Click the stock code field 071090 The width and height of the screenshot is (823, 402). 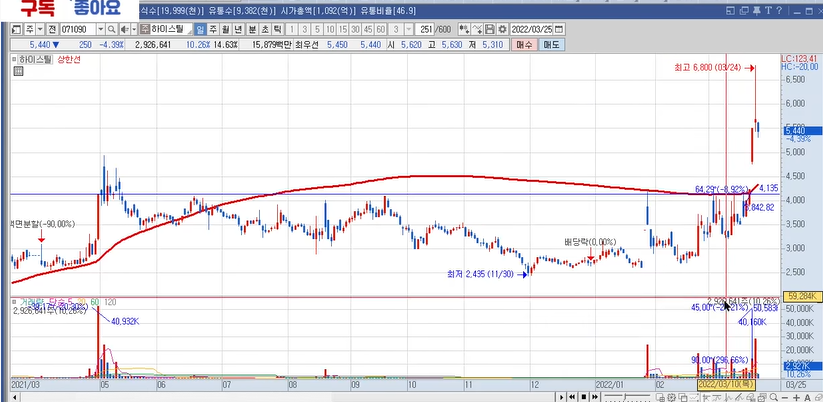tap(78, 29)
